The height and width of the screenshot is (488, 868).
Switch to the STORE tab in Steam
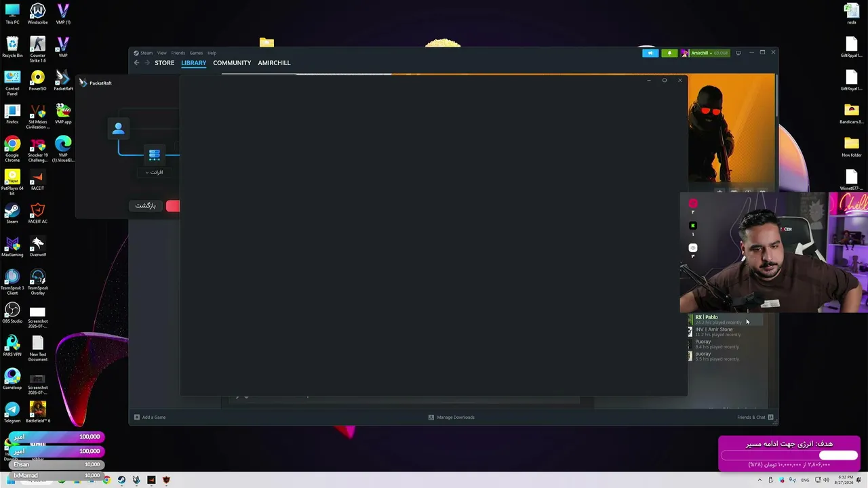pyautogui.click(x=164, y=63)
